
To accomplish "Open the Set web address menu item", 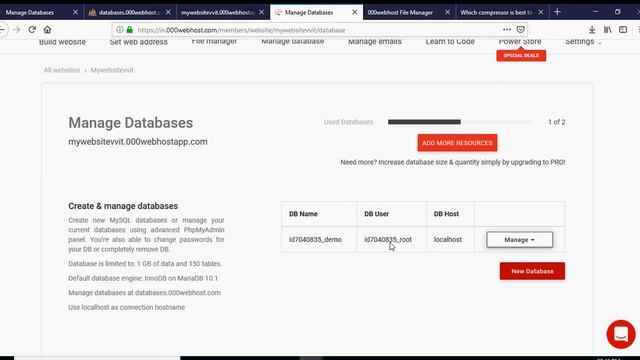I will click(x=138, y=42).
